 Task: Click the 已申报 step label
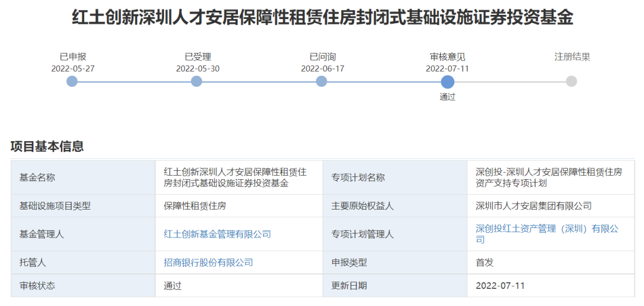pos(73,57)
